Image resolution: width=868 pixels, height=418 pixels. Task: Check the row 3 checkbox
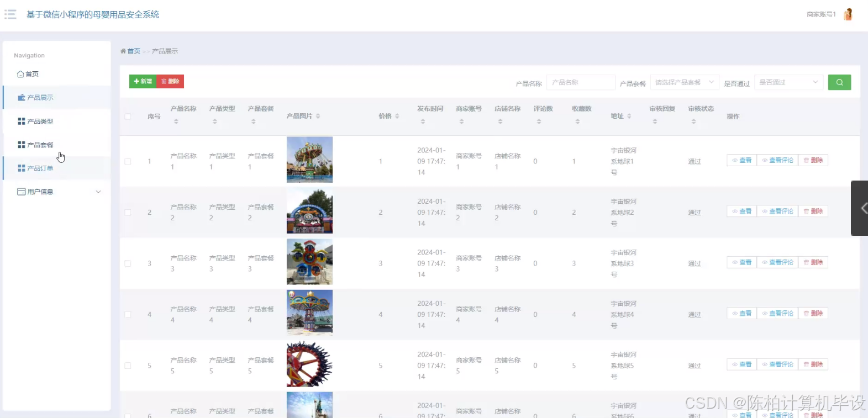tap(128, 263)
